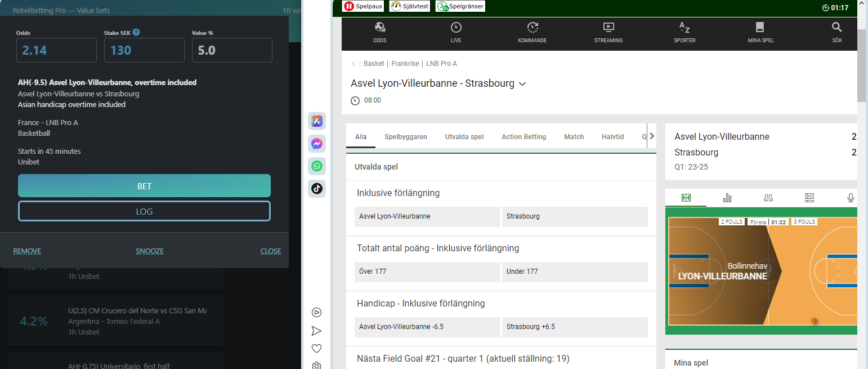Open the player icon in browser sidebar
868x369 pixels.
[x=317, y=312]
